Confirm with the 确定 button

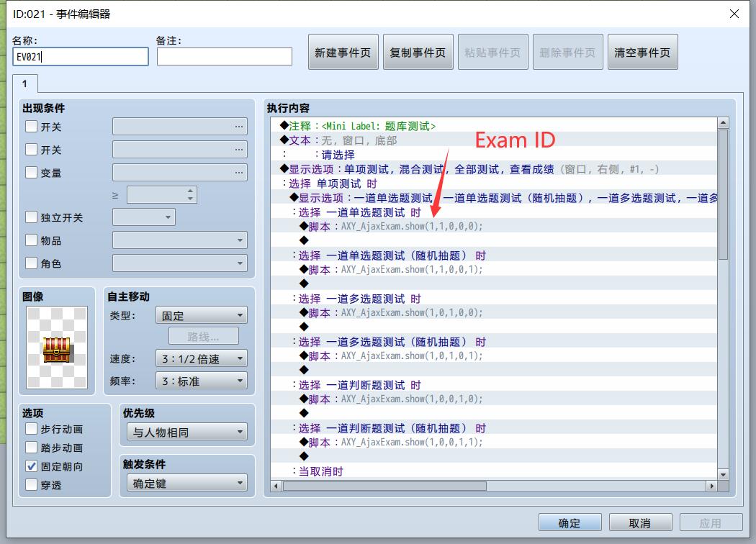point(570,523)
